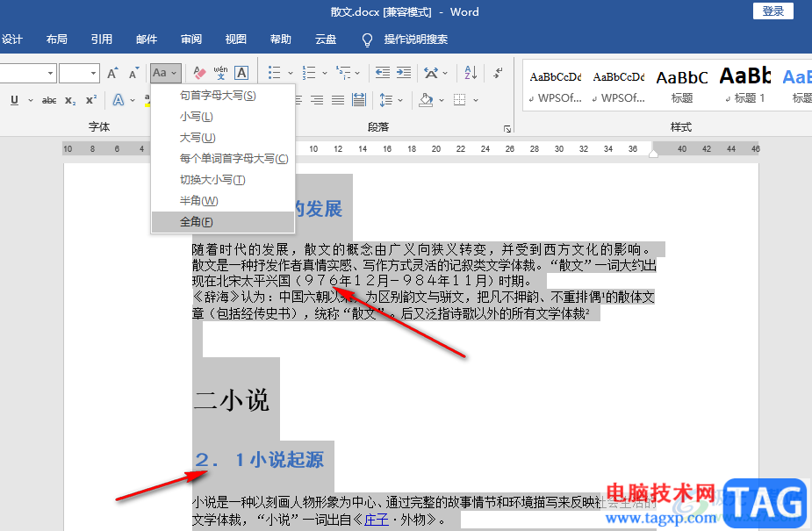Follow the 庄子 hyperlink in the document

click(377, 519)
